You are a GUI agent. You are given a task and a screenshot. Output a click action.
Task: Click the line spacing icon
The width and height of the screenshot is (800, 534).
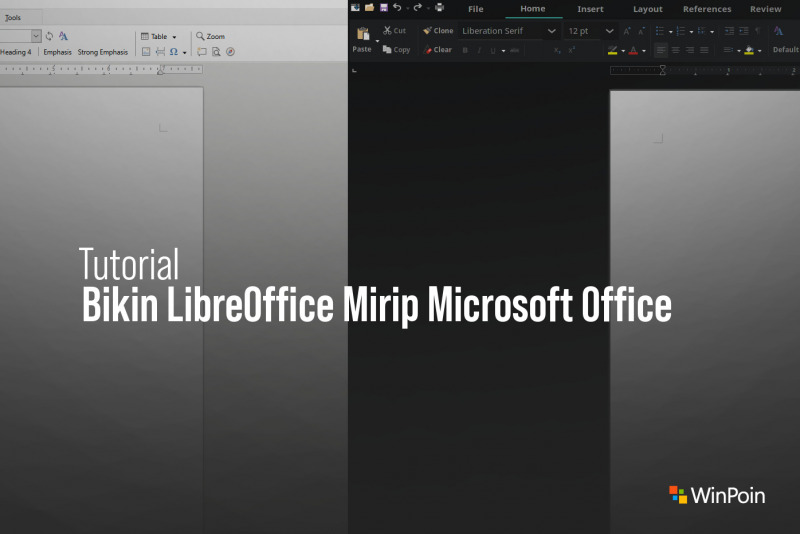click(x=728, y=50)
